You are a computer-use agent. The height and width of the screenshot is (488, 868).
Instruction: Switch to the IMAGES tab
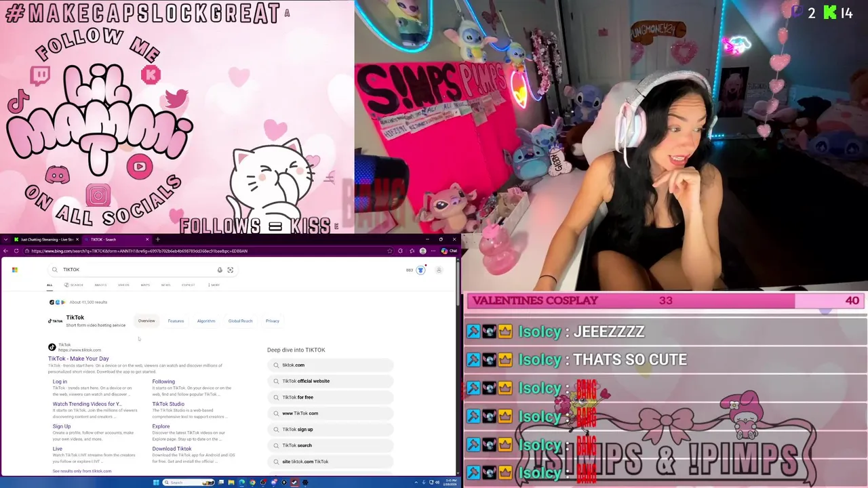pos(100,285)
